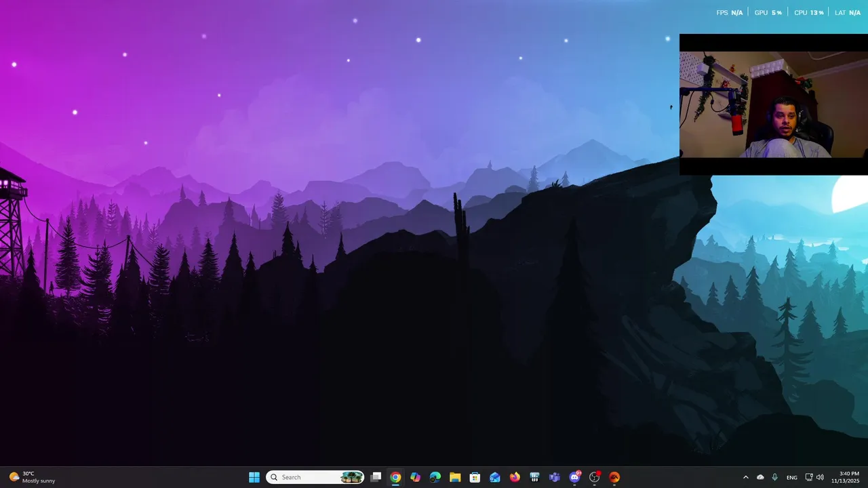Open Microsoft Store from the taskbar
The height and width of the screenshot is (488, 868).
point(475,477)
